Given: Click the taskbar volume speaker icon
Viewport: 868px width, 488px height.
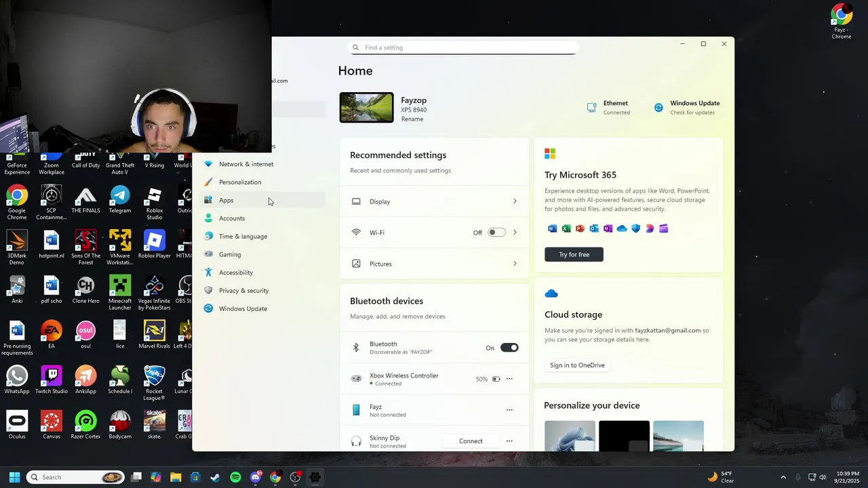Looking at the screenshot, I should click(824, 477).
